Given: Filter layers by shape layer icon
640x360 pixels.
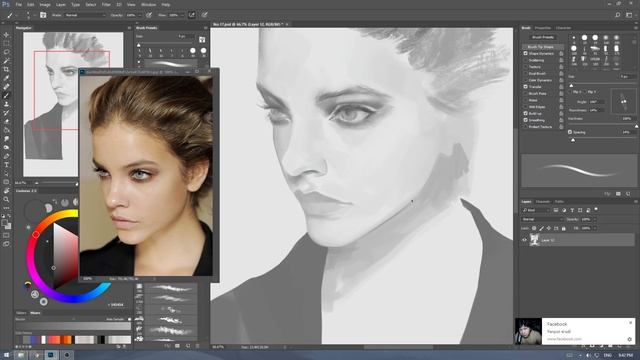Looking at the screenshot, I should pyautogui.click(x=580, y=210).
